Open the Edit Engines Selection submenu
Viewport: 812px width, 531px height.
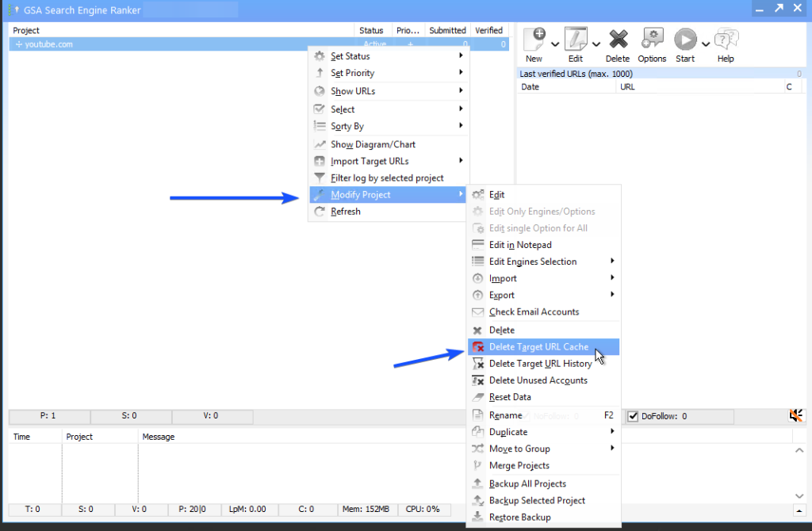533,262
